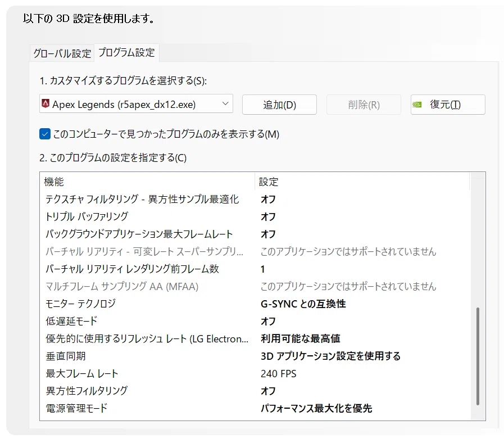504x443 pixels.
Task: Click the unsupported message for 可変レート スーパーサンプリ...
Action: click(x=348, y=251)
